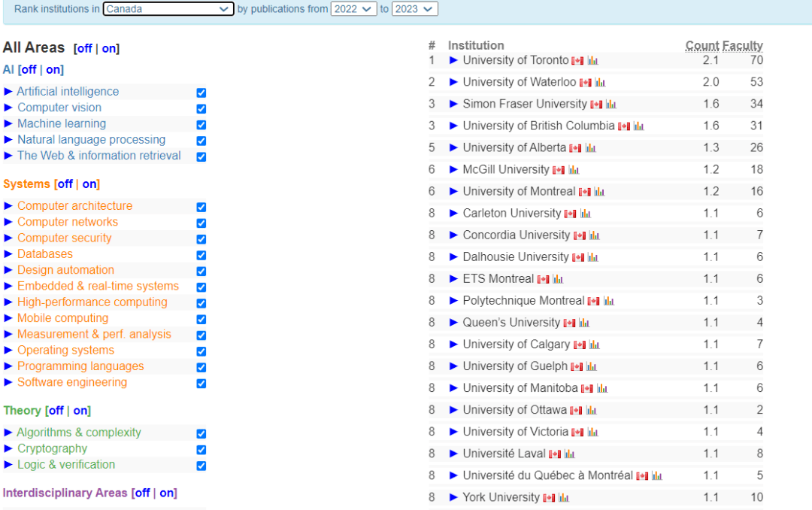Turn Systems areas on
812x510 pixels.
89,184
